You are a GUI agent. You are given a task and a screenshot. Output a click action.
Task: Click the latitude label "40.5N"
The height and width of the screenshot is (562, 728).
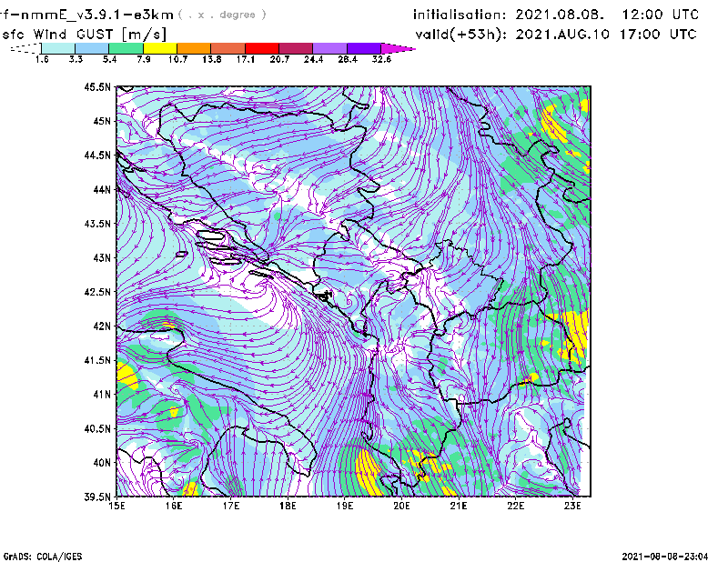point(97,428)
